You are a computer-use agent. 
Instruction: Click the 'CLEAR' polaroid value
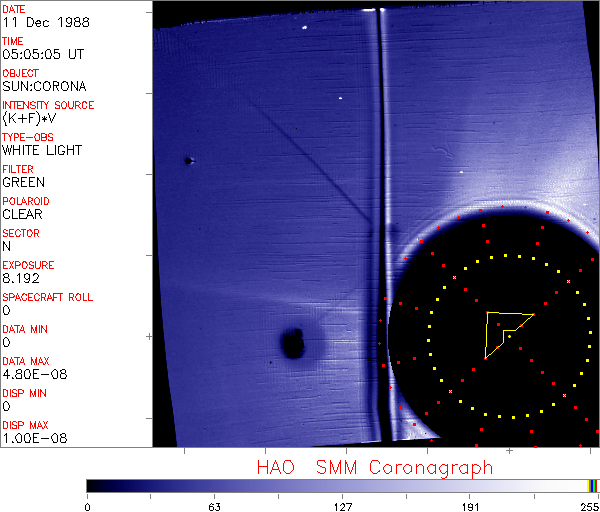tap(22, 214)
